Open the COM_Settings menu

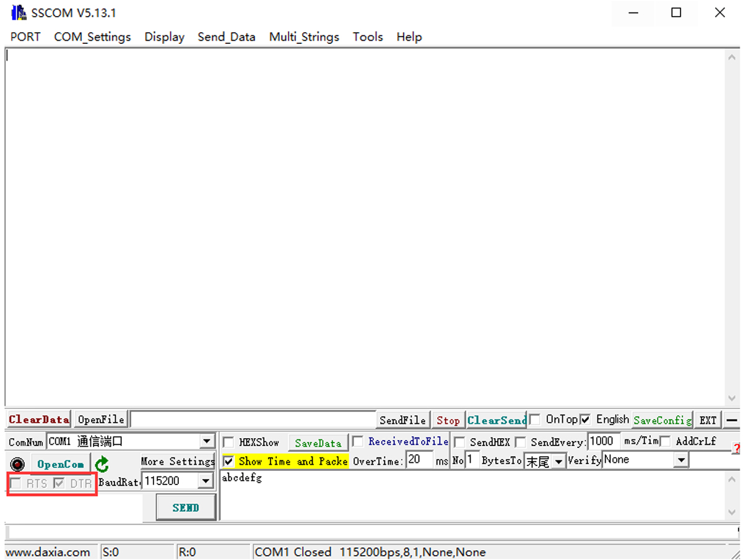92,37
